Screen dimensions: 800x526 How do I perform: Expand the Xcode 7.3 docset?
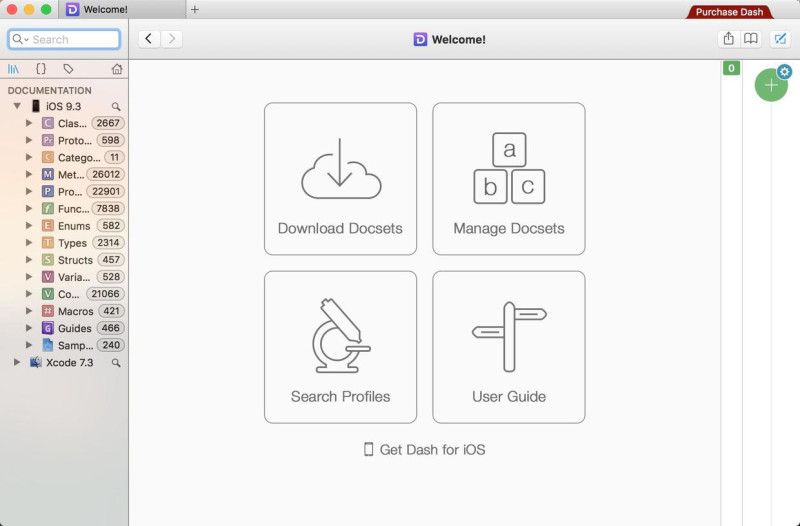(17, 362)
